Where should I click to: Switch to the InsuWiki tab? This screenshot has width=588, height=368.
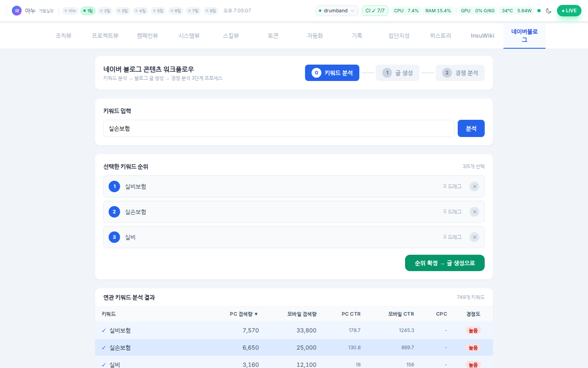click(x=482, y=36)
